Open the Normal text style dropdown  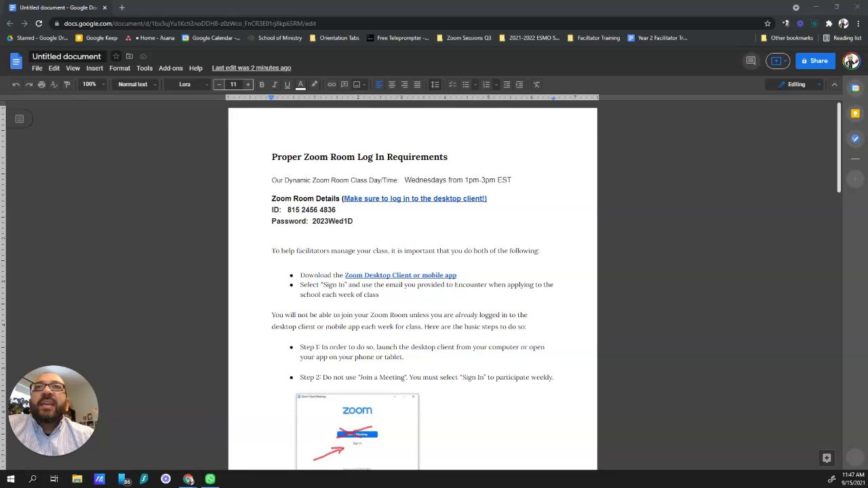click(x=137, y=85)
